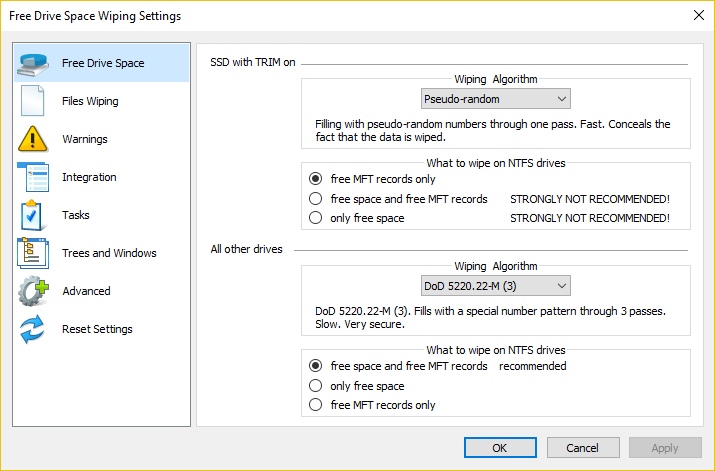715x471 pixels.
Task: Click the Reset Settings arrows icon
Action: [32, 329]
